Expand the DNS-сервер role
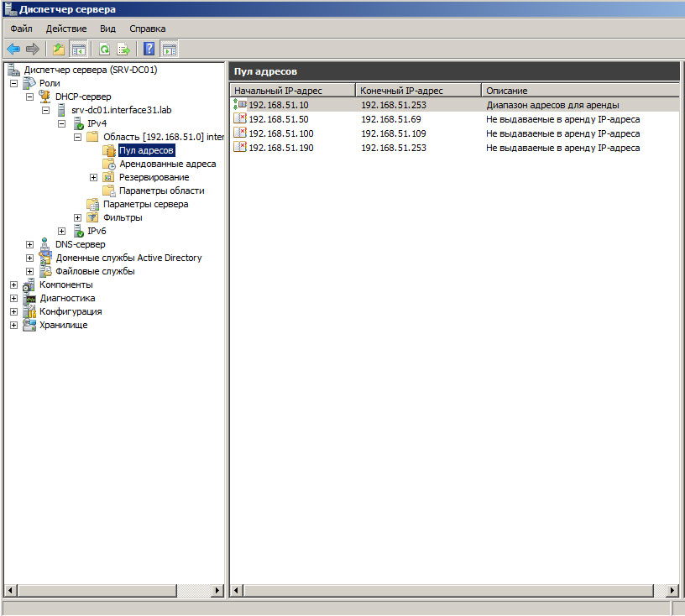 (30, 244)
